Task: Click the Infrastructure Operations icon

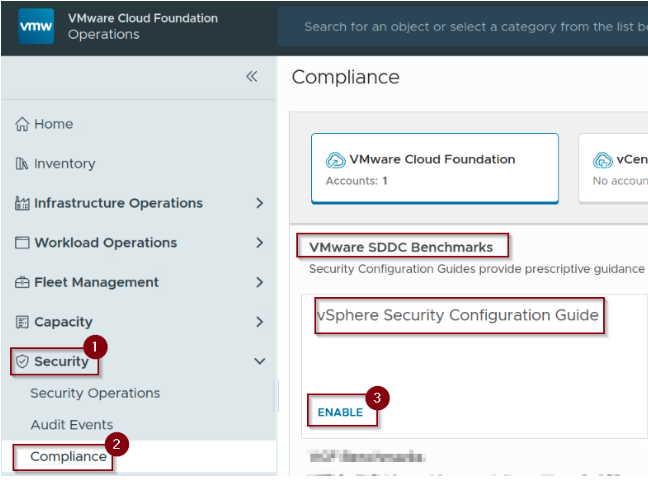Action: coord(22,203)
